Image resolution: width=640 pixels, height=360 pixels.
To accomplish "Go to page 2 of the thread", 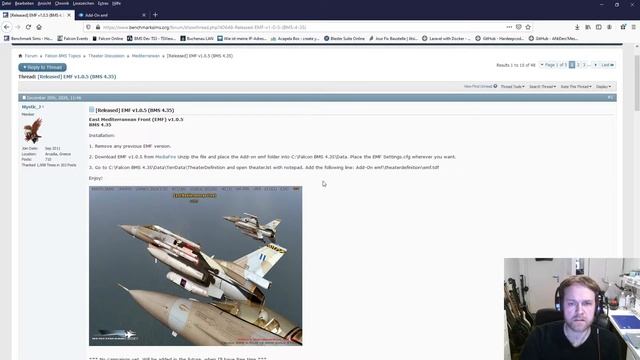I will [578, 65].
